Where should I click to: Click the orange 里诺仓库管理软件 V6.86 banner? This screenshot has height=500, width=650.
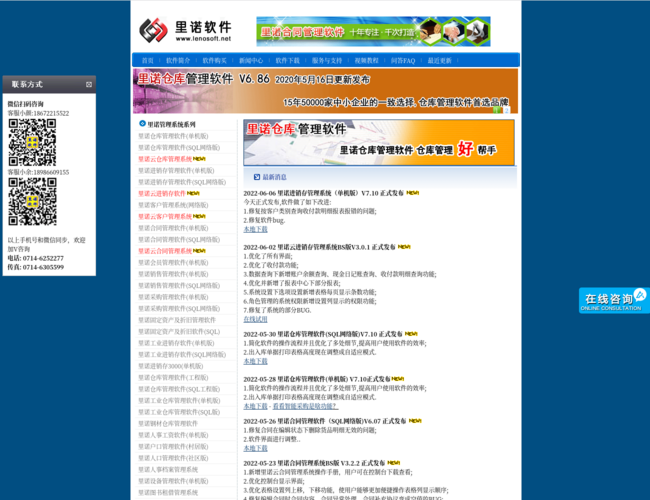point(325,91)
